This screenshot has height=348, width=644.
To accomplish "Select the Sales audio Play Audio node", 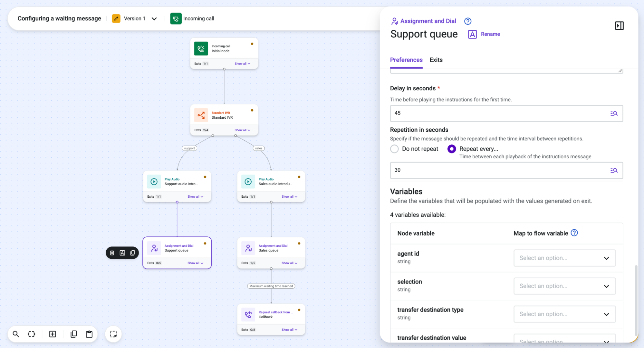I will [271, 186].
